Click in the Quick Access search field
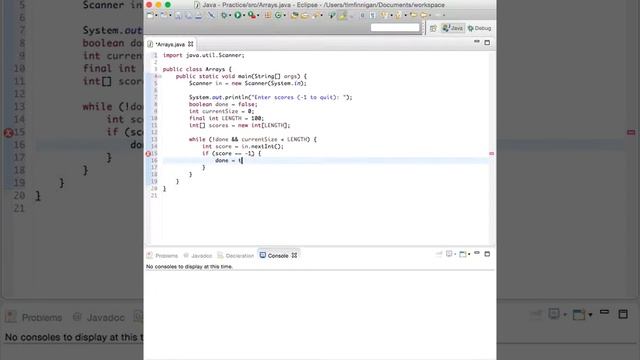The height and width of the screenshot is (360, 640). click(395, 27)
